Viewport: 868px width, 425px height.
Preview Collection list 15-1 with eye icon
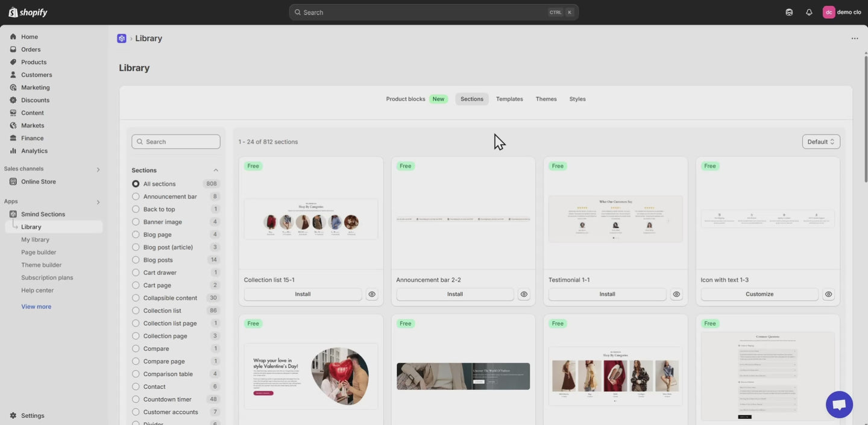pos(372,294)
